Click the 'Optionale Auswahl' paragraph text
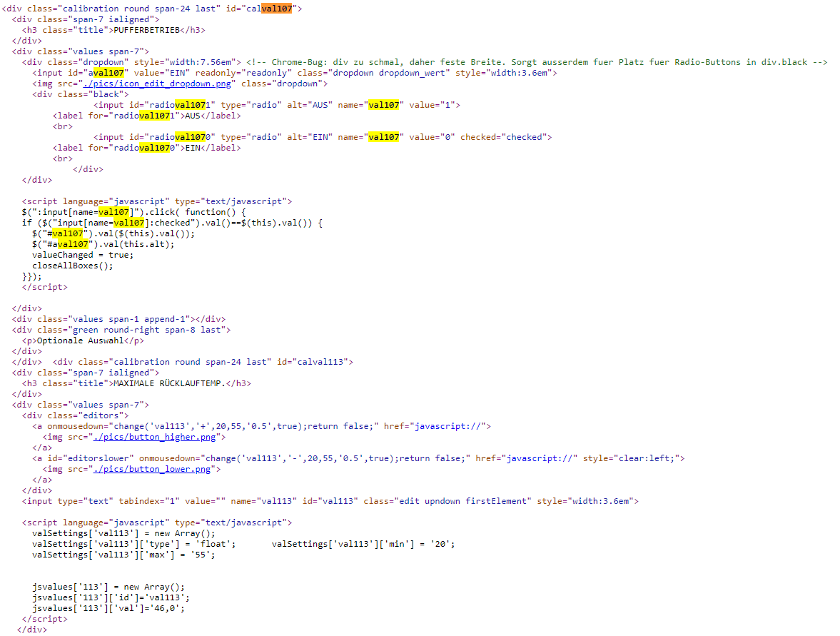The height and width of the screenshot is (636, 840). click(81, 340)
